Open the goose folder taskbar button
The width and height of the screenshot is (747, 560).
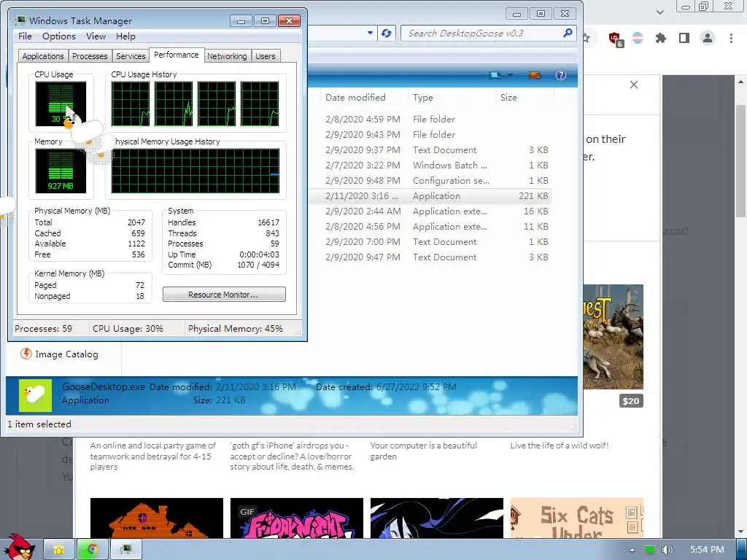click(x=58, y=550)
